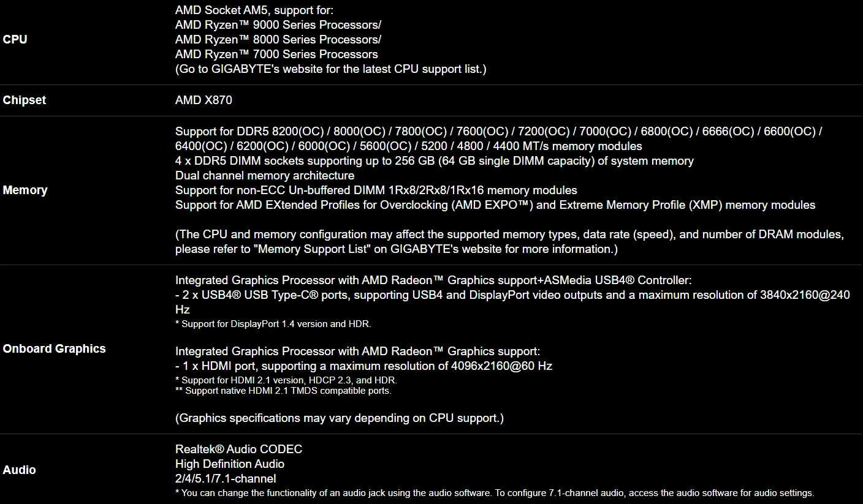Click the Audio row label
This screenshot has width=863, height=504.
(x=19, y=470)
